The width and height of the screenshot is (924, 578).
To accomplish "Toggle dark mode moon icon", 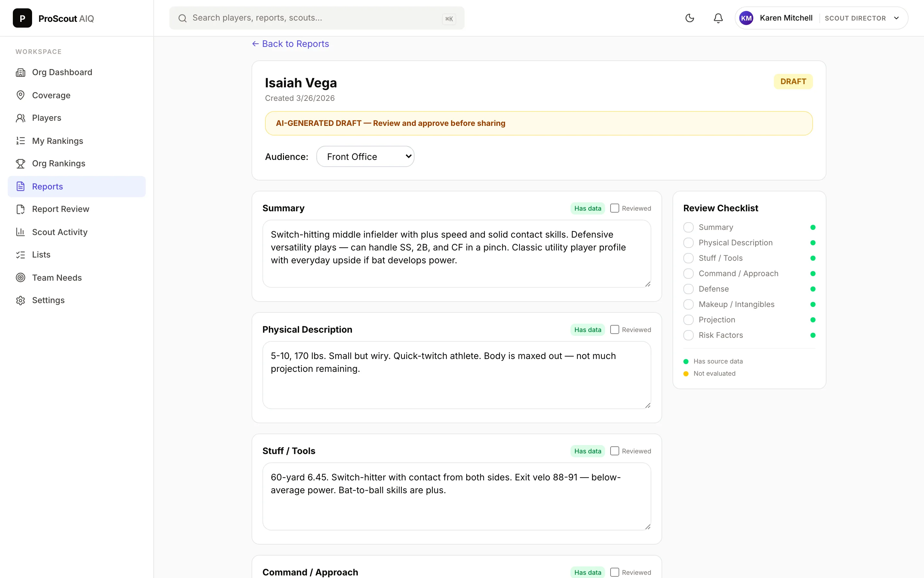I will click(689, 18).
